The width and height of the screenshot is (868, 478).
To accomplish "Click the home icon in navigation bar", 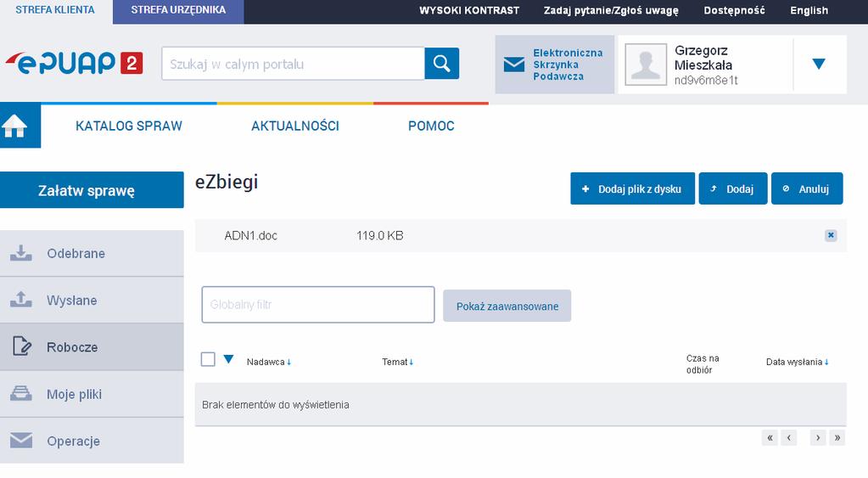I will (15, 126).
